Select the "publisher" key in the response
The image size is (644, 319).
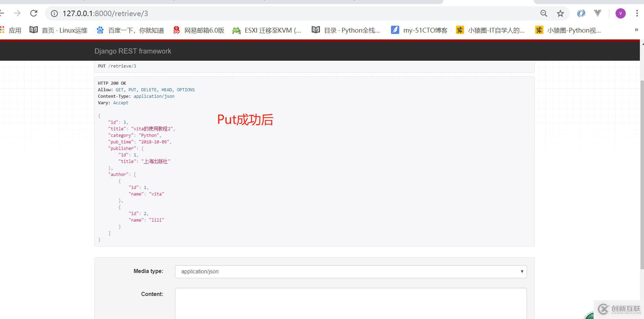click(122, 148)
